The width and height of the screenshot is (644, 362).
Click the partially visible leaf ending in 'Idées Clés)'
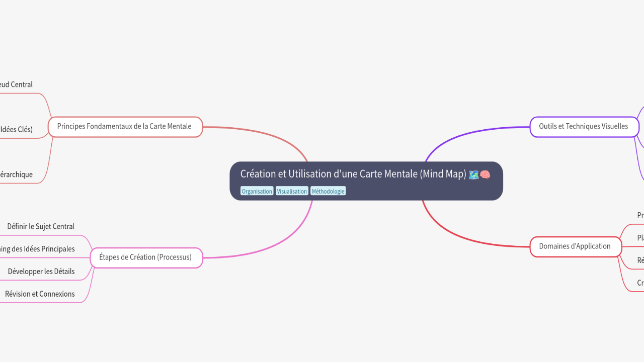coord(17,130)
